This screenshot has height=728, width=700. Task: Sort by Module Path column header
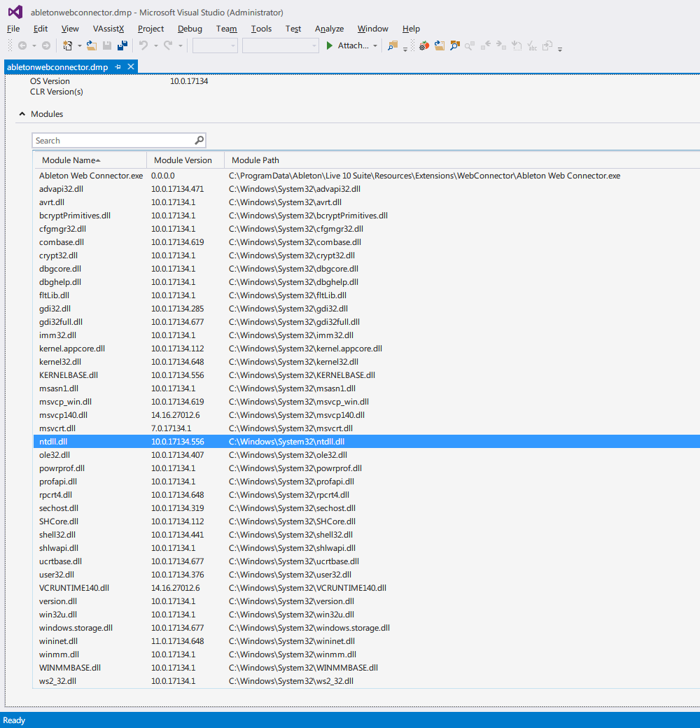coord(462,160)
